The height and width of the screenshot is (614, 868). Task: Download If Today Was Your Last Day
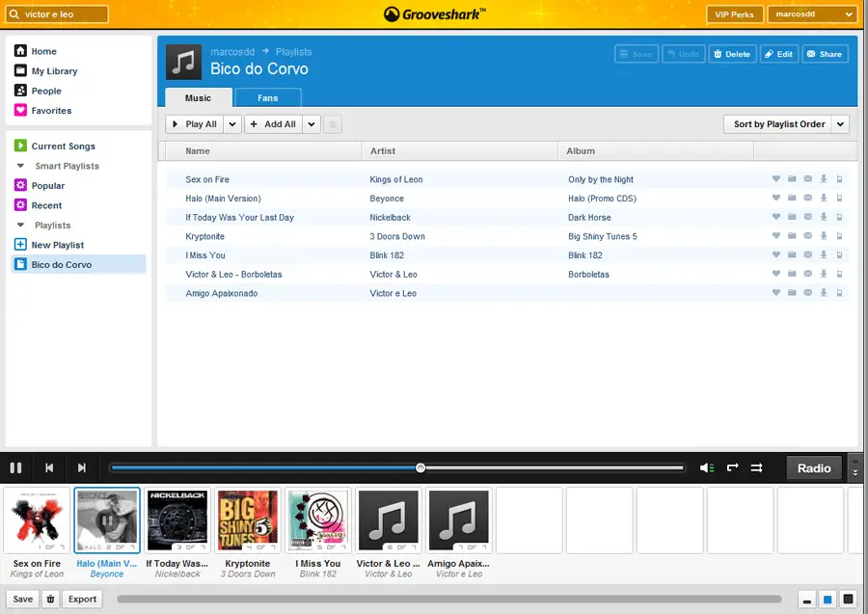click(824, 217)
